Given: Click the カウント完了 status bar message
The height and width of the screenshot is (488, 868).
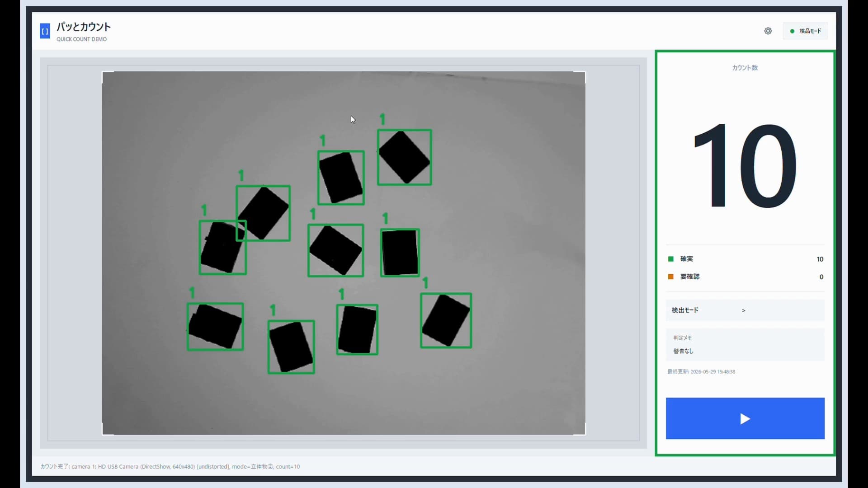Looking at the screenshot, I should coord(170,466).
